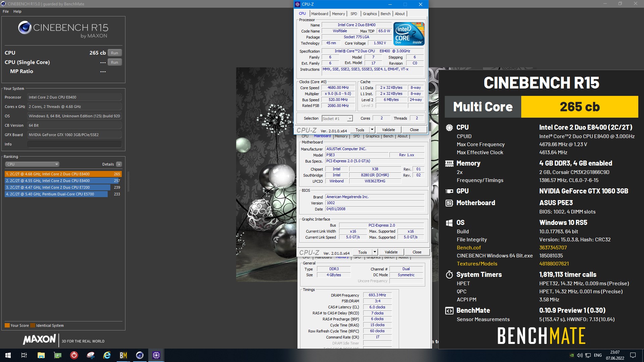Switch to the Bench tab in top CPU-Z
The image size is (644, 362).
(x=386, y=14)
